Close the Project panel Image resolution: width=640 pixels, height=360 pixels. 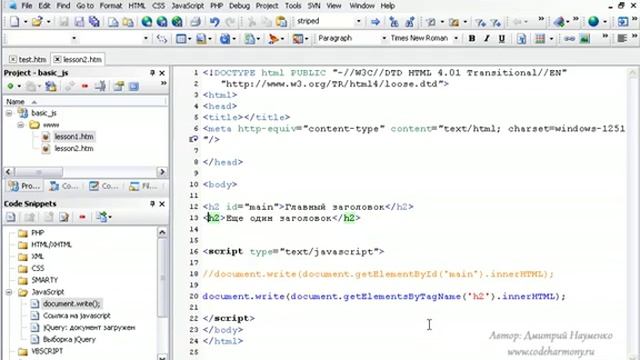pyautogui.click(x=162, y=73)
